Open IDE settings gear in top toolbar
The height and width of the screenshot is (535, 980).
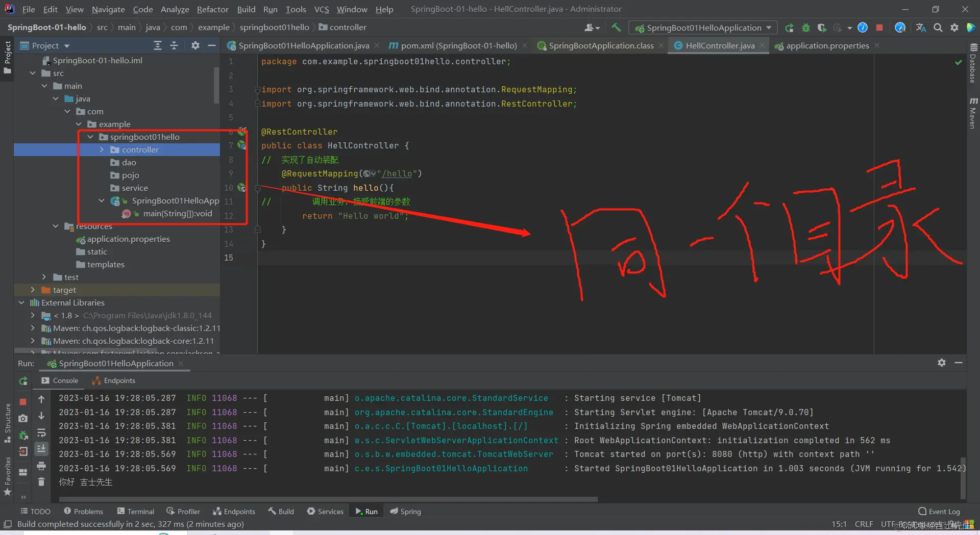tap(954, 28)
